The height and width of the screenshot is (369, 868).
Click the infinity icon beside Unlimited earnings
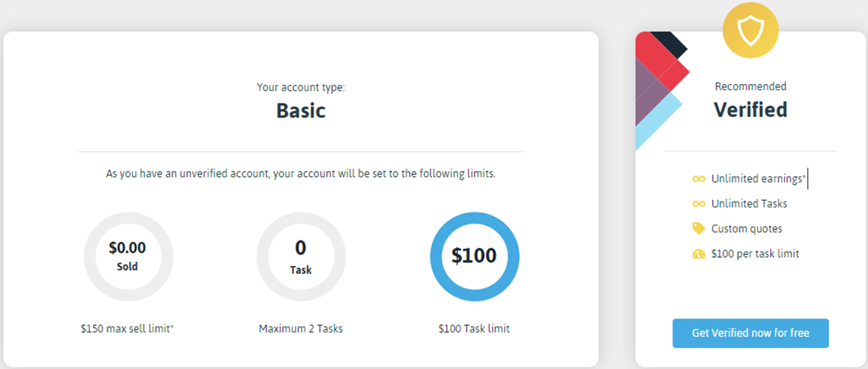698,179
